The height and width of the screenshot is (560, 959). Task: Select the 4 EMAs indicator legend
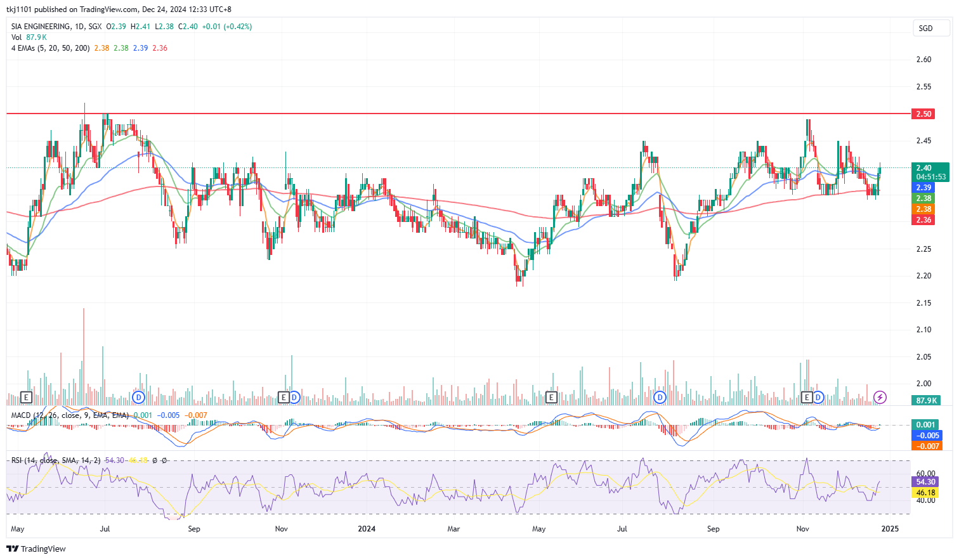coord(50,48)
